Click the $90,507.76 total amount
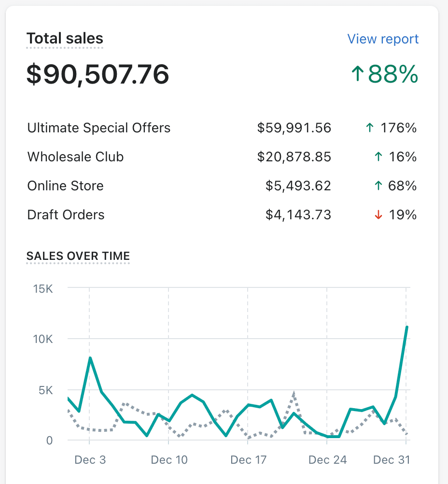448x484 pixels. coord(98,74)
